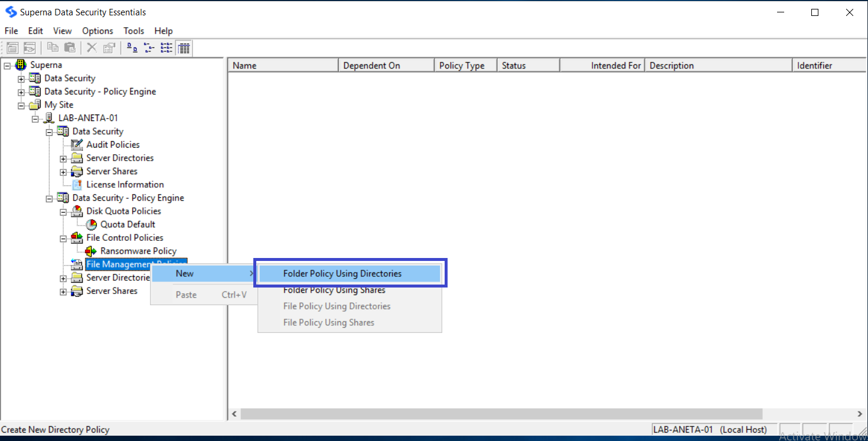This screenshot has width=868, height=441.
Task: Click the Superna window title logo
Action: point(10,12)
